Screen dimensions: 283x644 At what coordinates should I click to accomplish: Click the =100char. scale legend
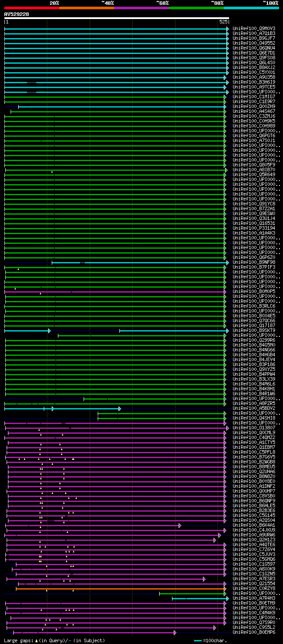coord(210,640)
